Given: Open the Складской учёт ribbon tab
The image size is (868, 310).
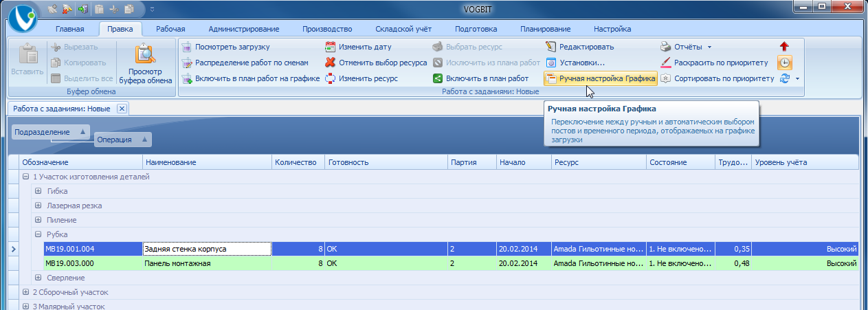Looking at the screenshot, I should pyautogui.click(x=403, y=29).
